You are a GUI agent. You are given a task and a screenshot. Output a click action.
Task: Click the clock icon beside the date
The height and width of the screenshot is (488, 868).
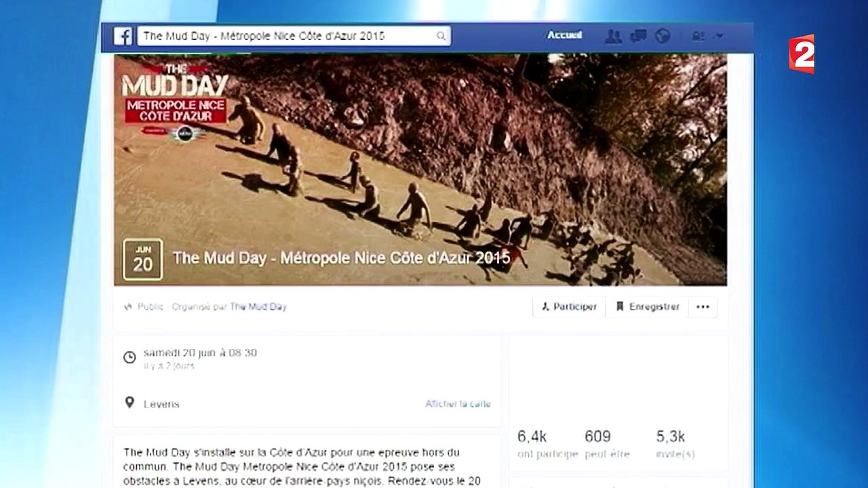pyautogui.click(x=130, y=357)
